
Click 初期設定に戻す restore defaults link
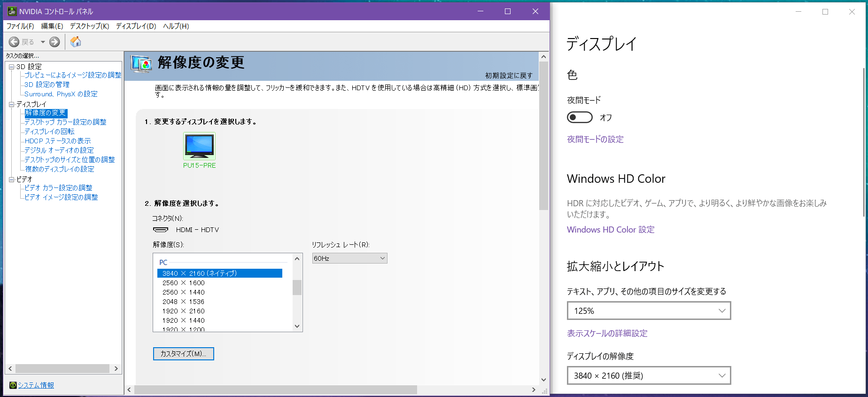click(x=509, y=75)
